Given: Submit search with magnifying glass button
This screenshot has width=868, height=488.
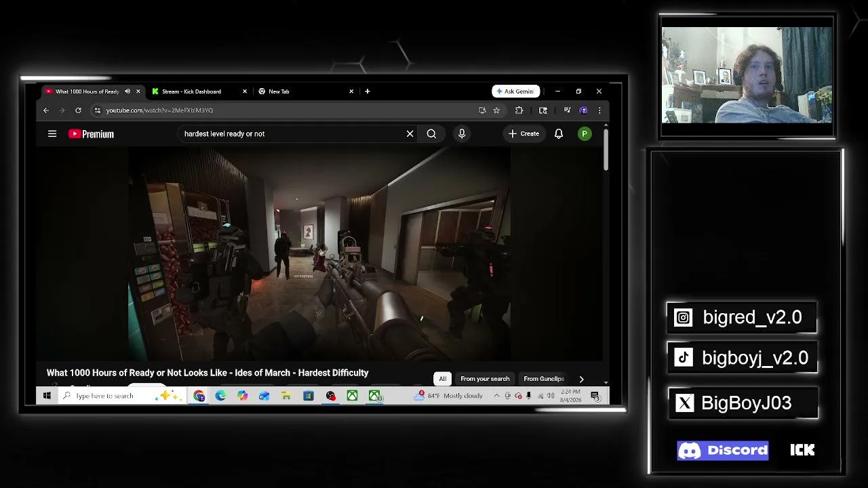Looking at the screenshot, I should [431, 134].
